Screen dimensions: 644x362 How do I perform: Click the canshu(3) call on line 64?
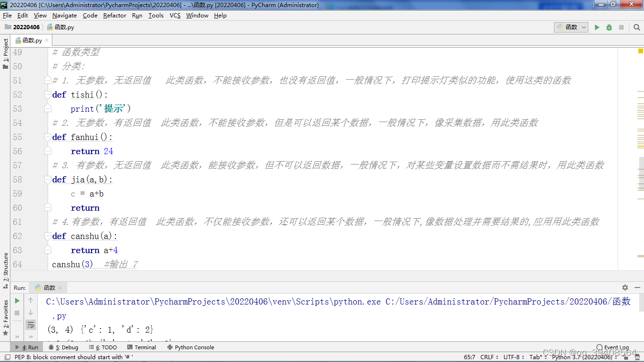(73, 264)
